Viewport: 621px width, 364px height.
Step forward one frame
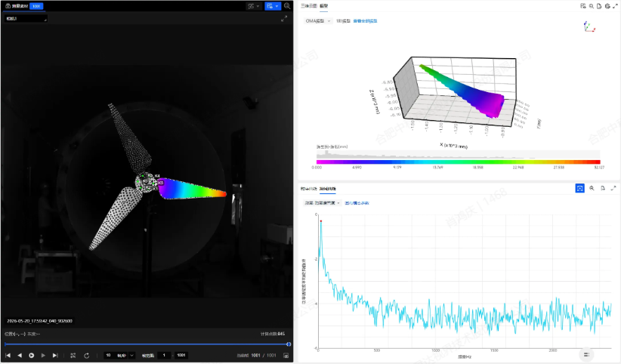[43, 355]
